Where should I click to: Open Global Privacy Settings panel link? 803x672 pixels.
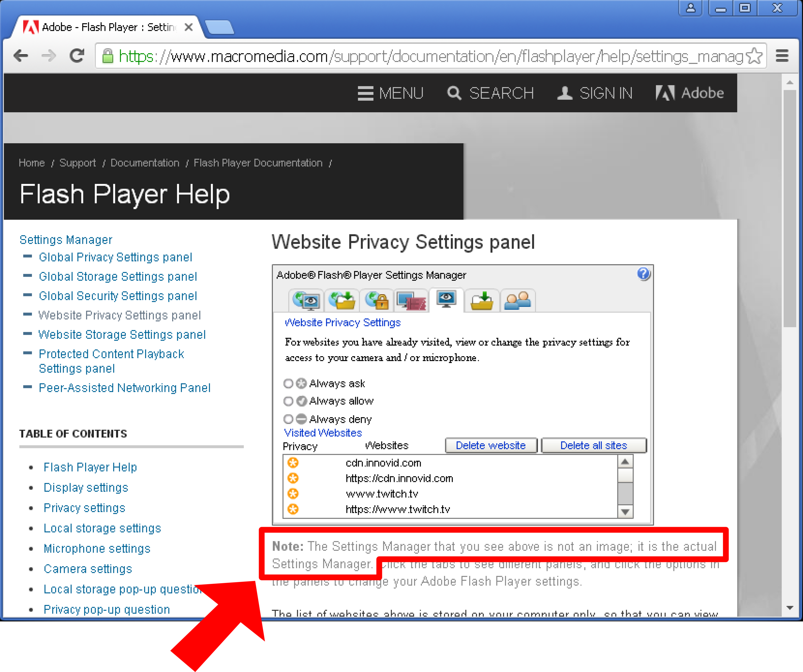(116, 257)
